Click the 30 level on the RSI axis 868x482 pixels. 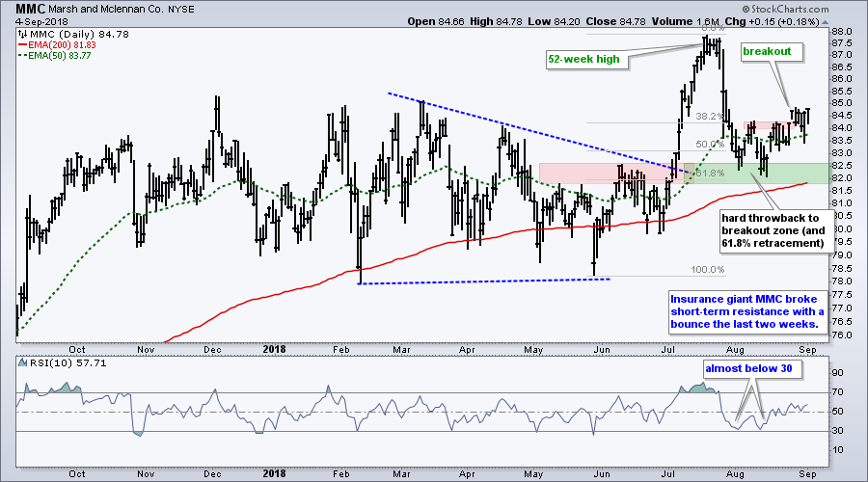837,431
